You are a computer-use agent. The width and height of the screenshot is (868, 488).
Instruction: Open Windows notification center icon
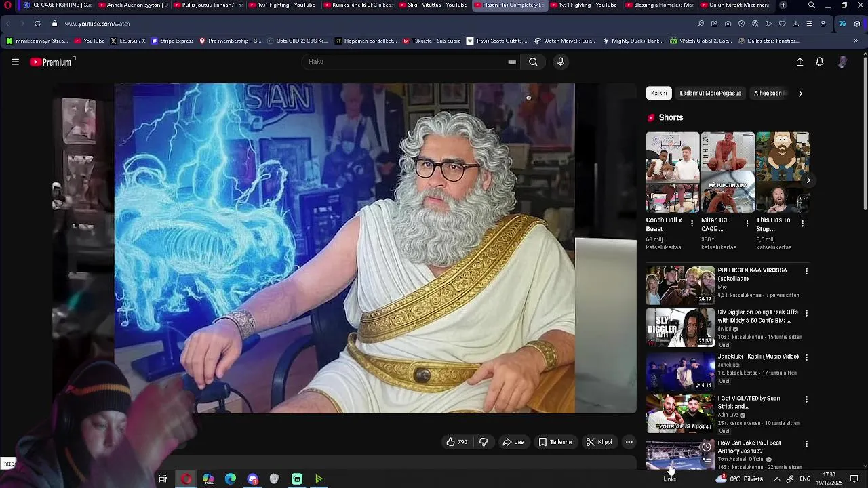pyautogui.click(x=854, y=479)
